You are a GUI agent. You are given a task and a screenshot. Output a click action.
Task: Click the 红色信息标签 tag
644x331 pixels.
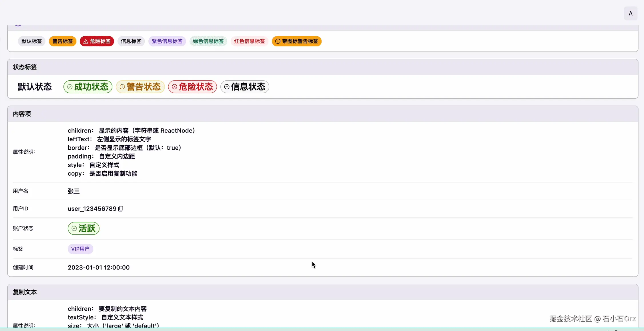tap(249, 41)
